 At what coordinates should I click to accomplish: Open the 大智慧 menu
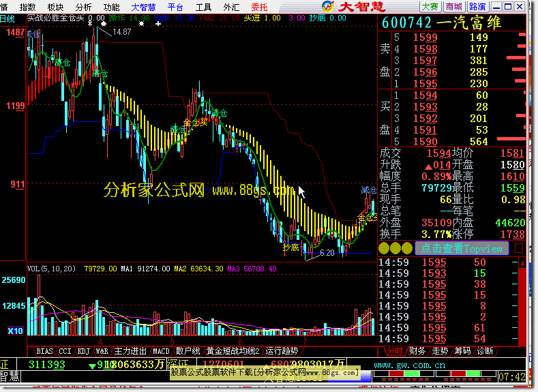pos(143,7)
